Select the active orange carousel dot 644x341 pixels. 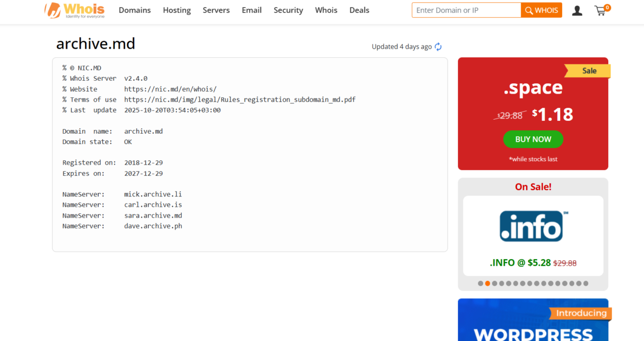pos(488,284)
